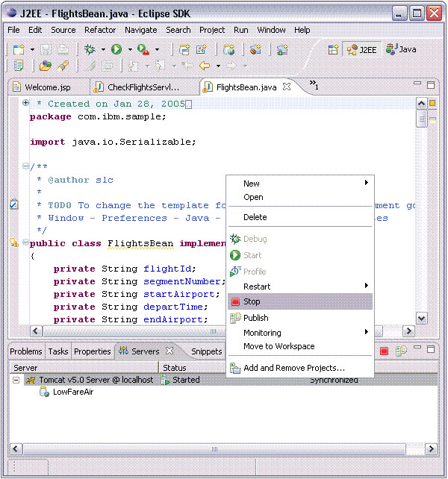
Task: Maximize the editor area
Action: (431, 85)
